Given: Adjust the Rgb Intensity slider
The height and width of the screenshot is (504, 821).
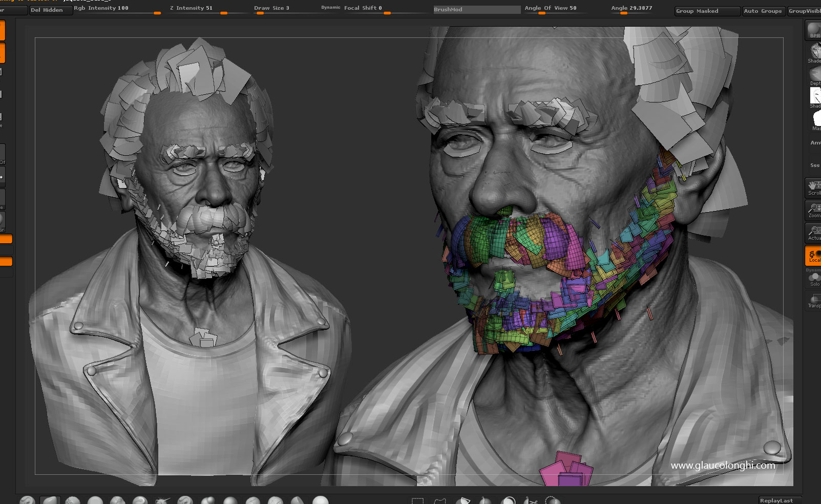Looking at the screenshot, I should (x=117, y=9).
